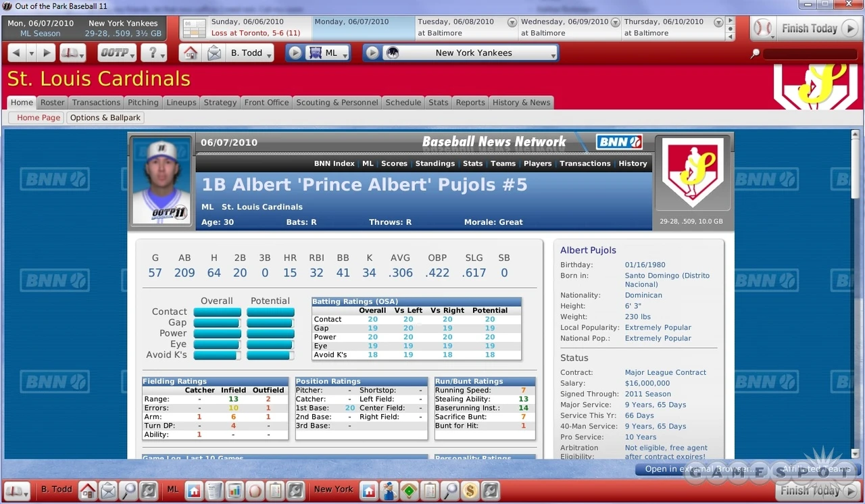This screenshot has width=865, height=504.
Task: Click play arrow beside ML league dropdown
Action: click(x=294, y=53)
